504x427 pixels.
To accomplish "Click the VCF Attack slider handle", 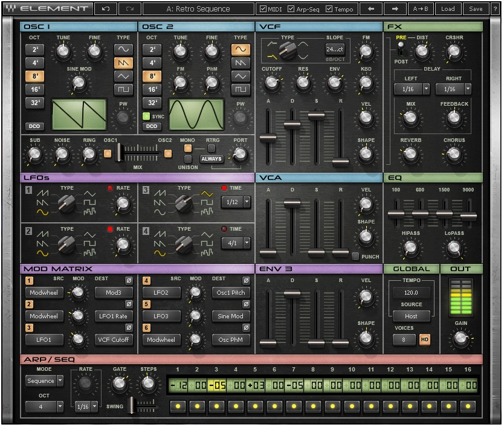I will (268, 138).
